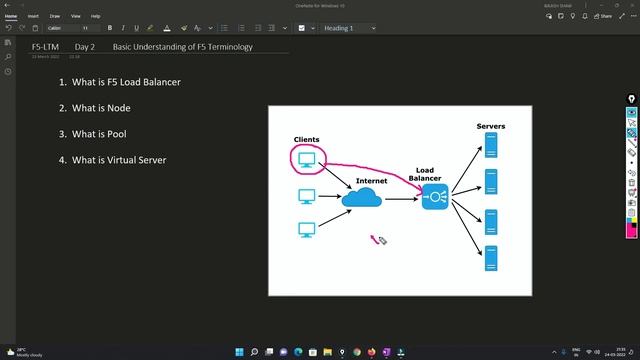Expand paragraph formatting options chevron
The height and width of the screenshot is (360, 640).
click(x=285, y=28)
